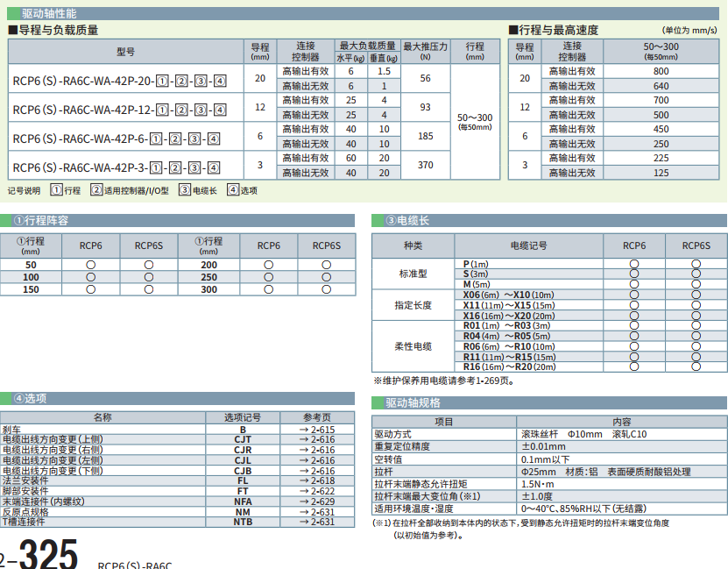The height and width of the screenshot is (569, 728).
Task: Click the 柔性电缆 cable category
Action: click(413, 346)
